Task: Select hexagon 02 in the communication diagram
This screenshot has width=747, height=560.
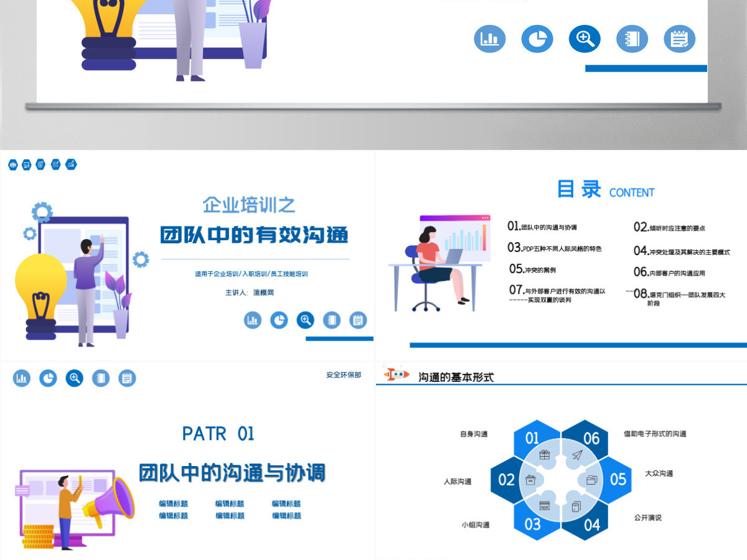Action: (x=507, y=480)
